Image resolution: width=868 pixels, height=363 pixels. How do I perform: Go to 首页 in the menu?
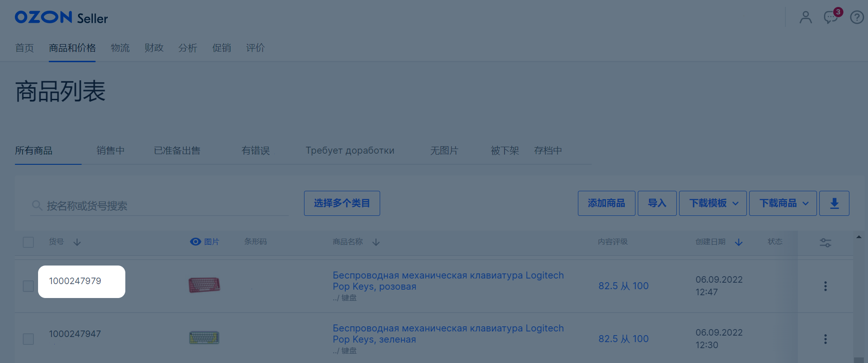[25, 48]
